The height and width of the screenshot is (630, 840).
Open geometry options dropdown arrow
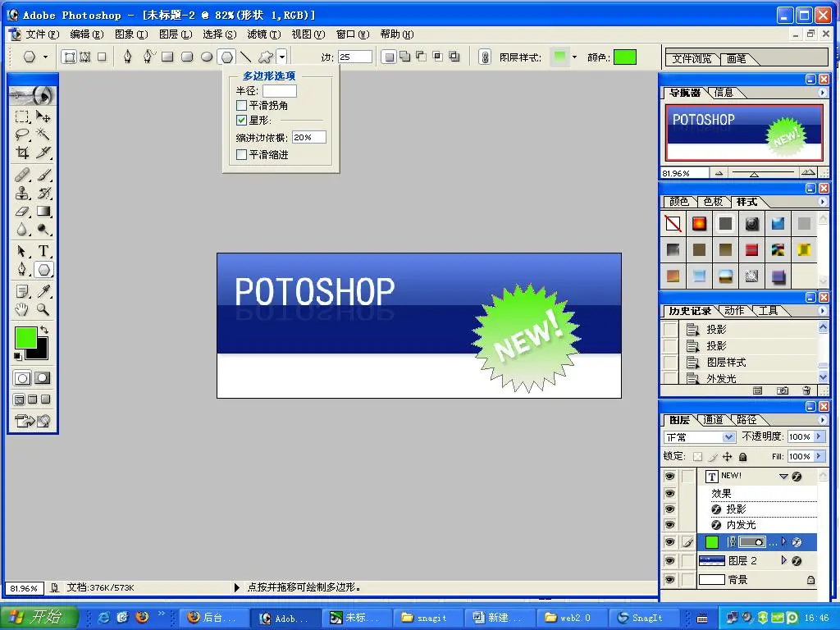282,57
